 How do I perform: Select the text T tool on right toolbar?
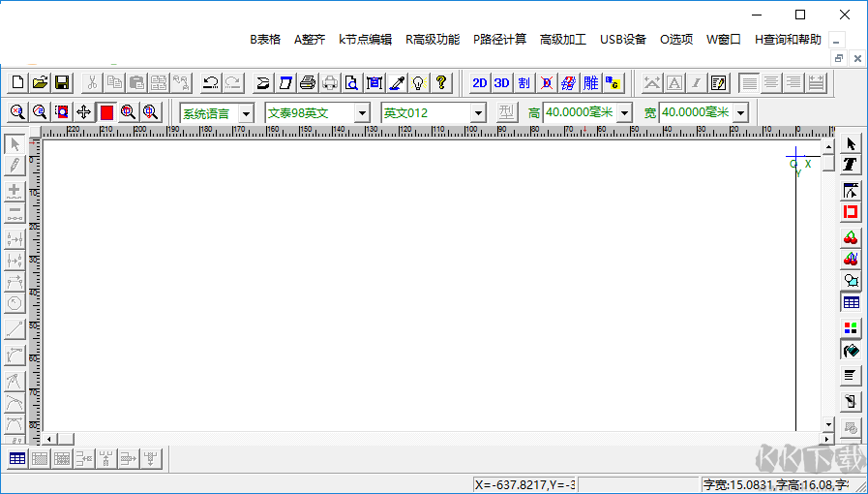coord(851,165)
